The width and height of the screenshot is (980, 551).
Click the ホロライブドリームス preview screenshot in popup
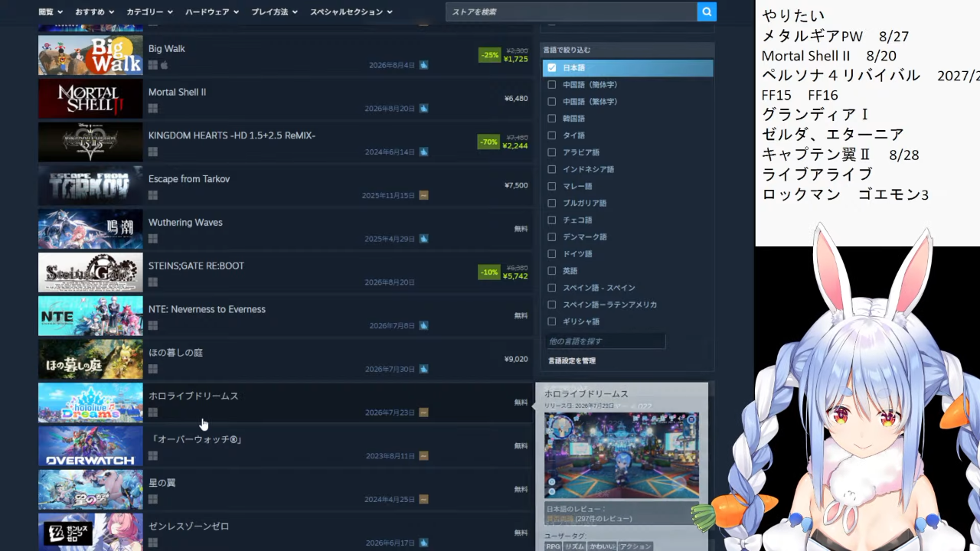622,456
